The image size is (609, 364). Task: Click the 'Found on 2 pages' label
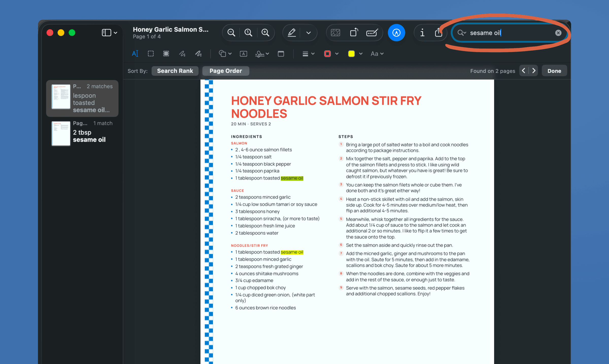[x=493, y=71]
